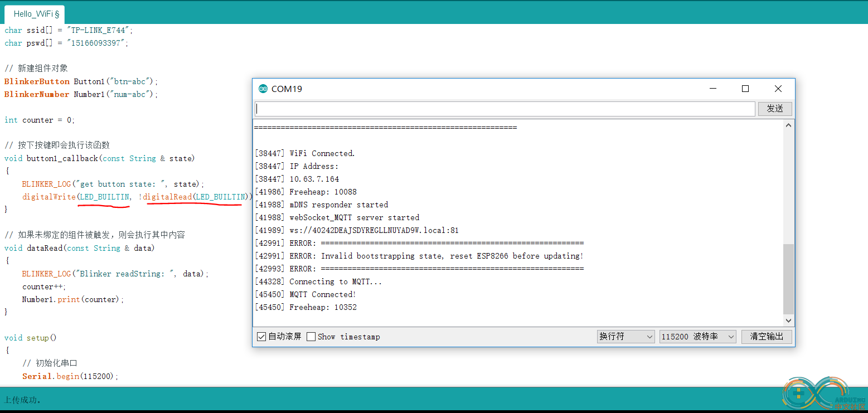
Task: Click the char ssid[] code line
Action: (x=69, y=30)
